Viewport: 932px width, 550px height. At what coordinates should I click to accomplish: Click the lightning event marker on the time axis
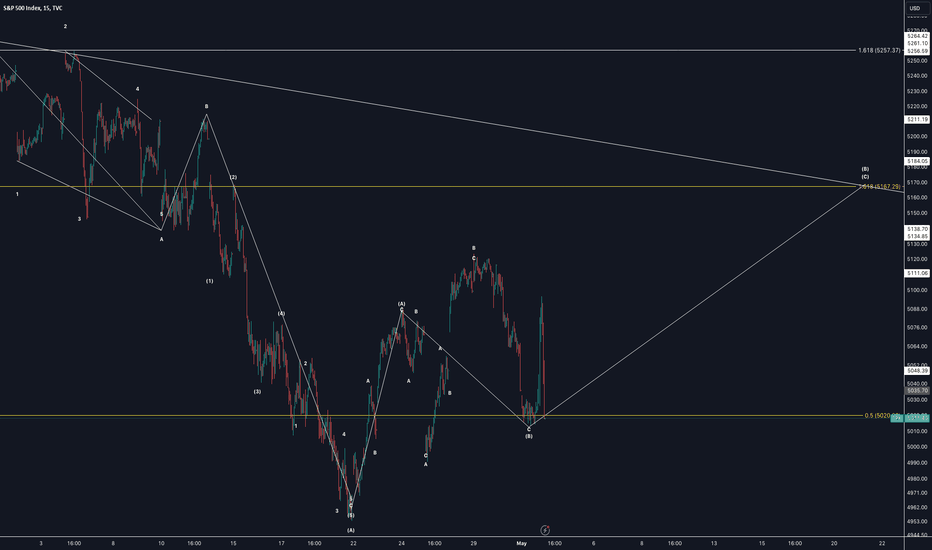(x=545, y=530)
